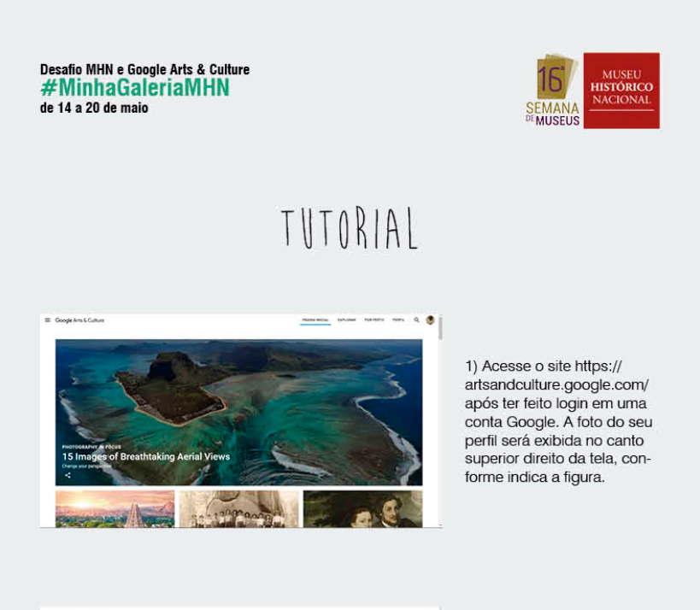This screenshot has height=610, width=700.
Task: Click the #MinhaGaleriaMHN hashtag
Action: pos(135,88)
